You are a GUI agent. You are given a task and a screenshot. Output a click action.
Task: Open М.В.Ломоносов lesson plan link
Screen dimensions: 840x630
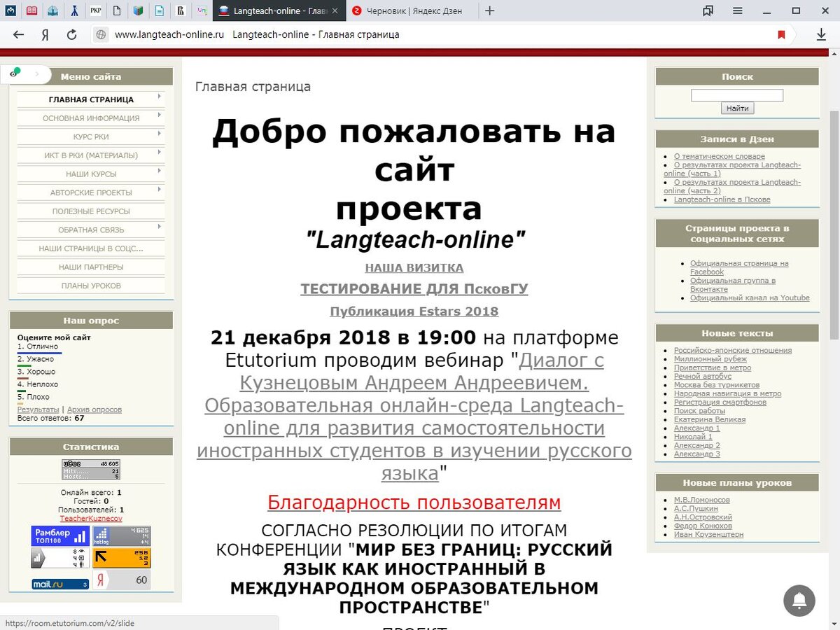pyautogui.click(x=702, y=500)
